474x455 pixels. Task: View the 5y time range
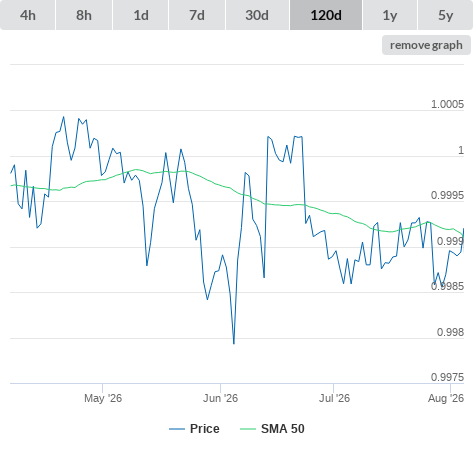click(446, 15)
